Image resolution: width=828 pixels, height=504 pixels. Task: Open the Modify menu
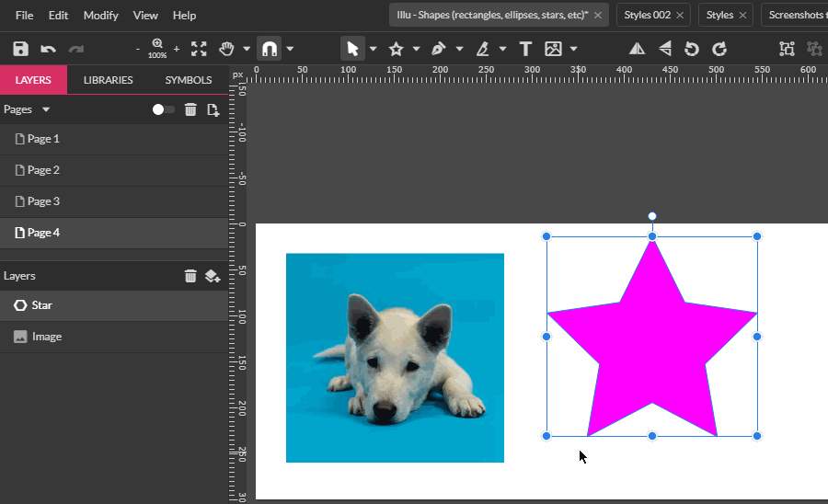click(100, 16)
